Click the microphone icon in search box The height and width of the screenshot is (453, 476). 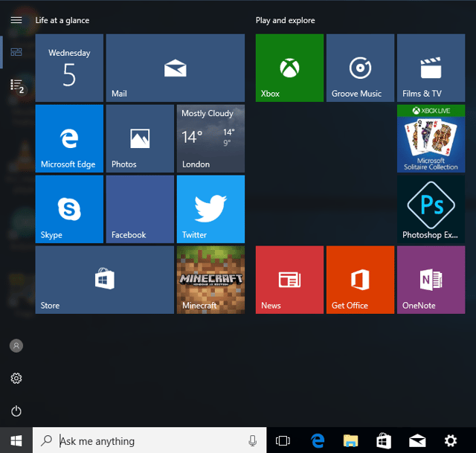pyautogui.click(x=252, y=441)
